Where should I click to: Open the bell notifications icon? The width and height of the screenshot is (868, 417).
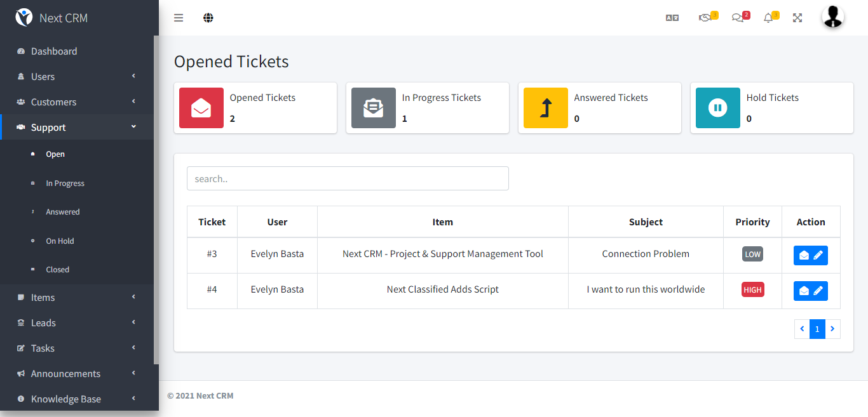(x=768, y=18)
